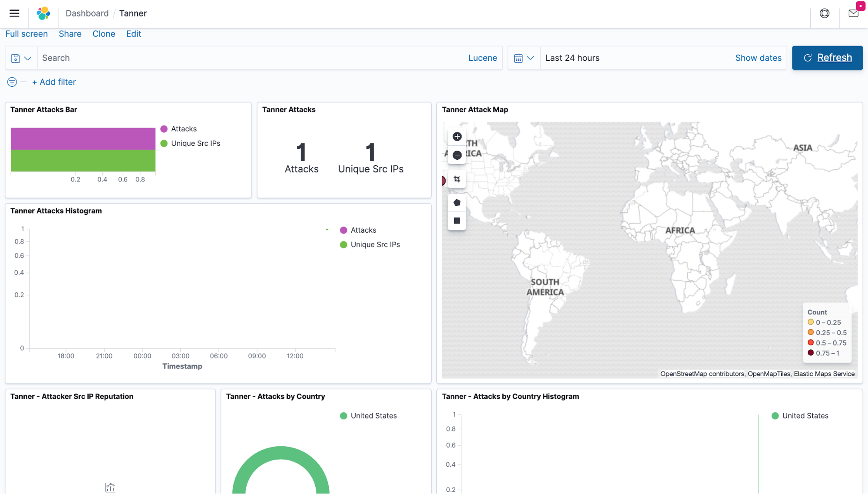Click the 0 – 0.25 count legend entry
Viewport: 868px width, 494px height.
pyautogui.click(x=824, y=323)
